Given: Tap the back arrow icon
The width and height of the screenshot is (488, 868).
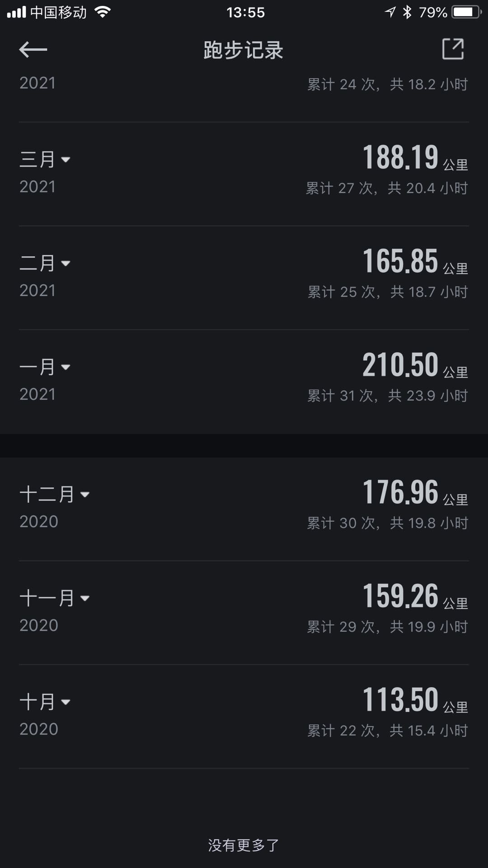Looking at the screenshot, I should [x=33, y=49].
